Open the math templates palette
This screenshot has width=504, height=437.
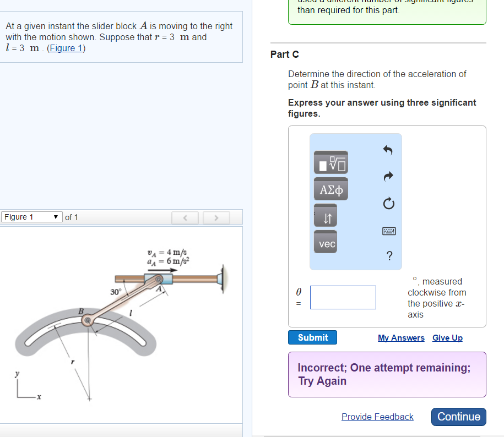coord(330,162)
